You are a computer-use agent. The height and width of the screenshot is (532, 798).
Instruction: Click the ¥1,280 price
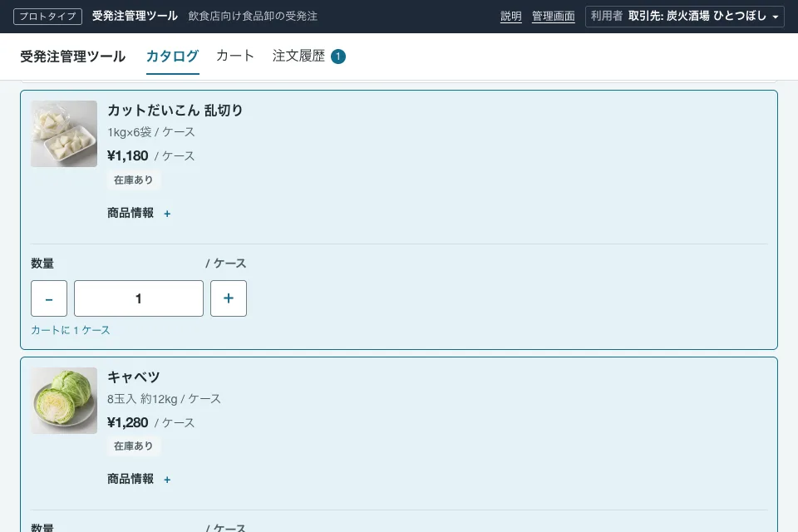point(128,422)
